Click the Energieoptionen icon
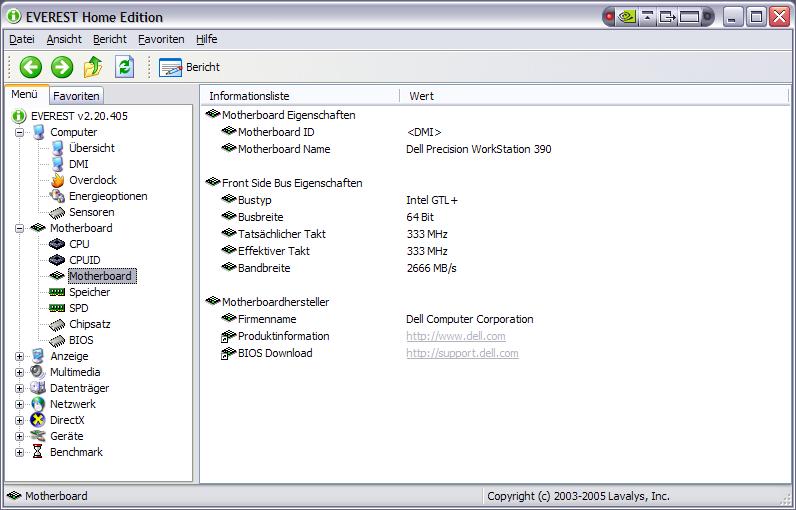 [x=57, y=196]
